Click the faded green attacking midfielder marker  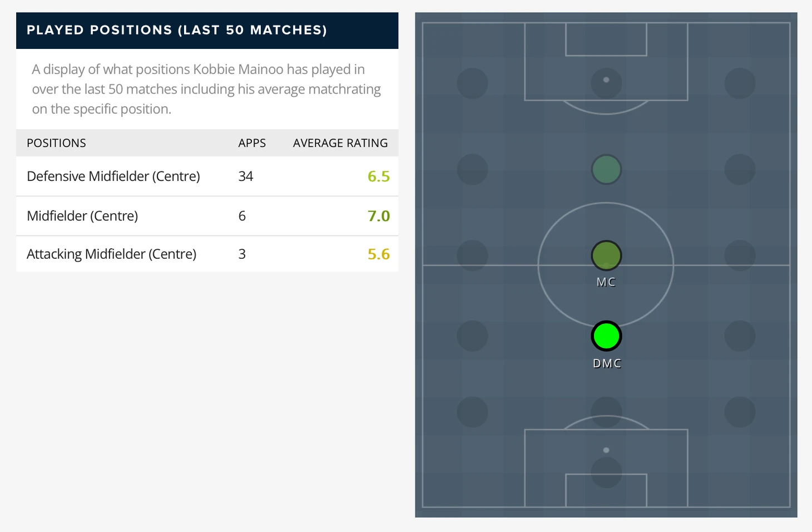click(606, 170)
